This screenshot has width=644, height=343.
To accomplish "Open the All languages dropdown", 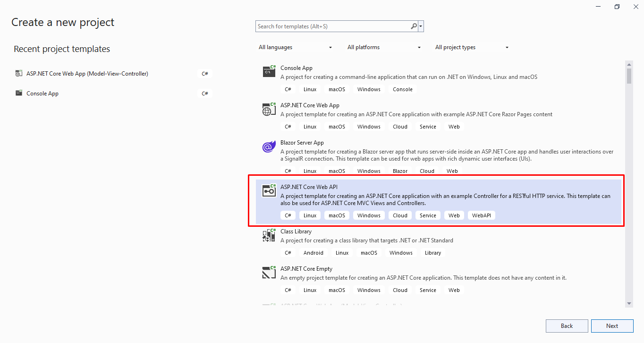I will 296,47.
